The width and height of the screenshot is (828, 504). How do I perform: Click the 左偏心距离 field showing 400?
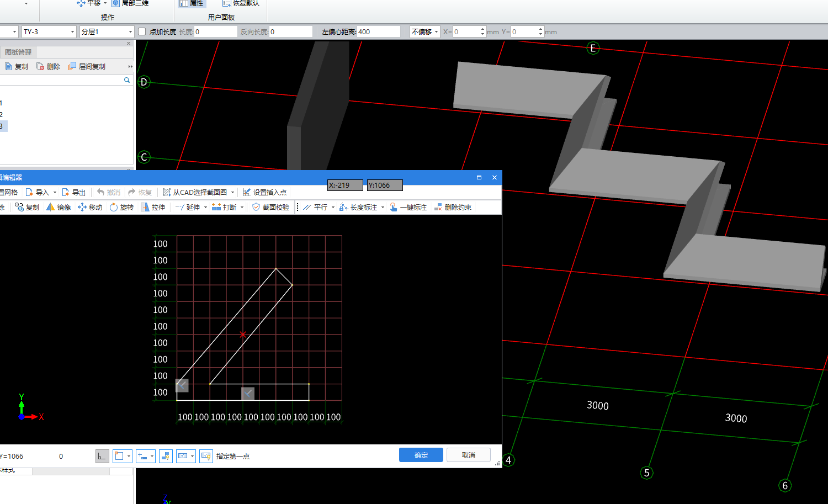378,31
